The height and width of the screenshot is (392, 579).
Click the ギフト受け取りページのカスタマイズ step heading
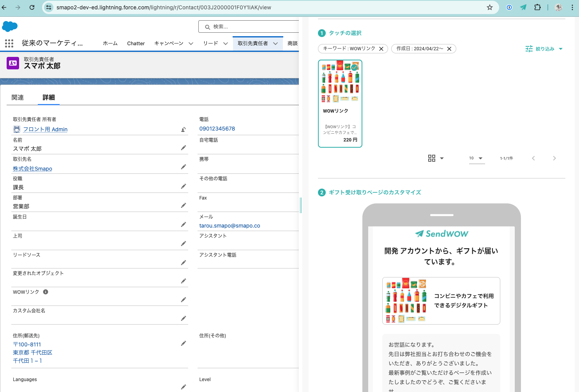pyautogui.click(x=375, y=192)
